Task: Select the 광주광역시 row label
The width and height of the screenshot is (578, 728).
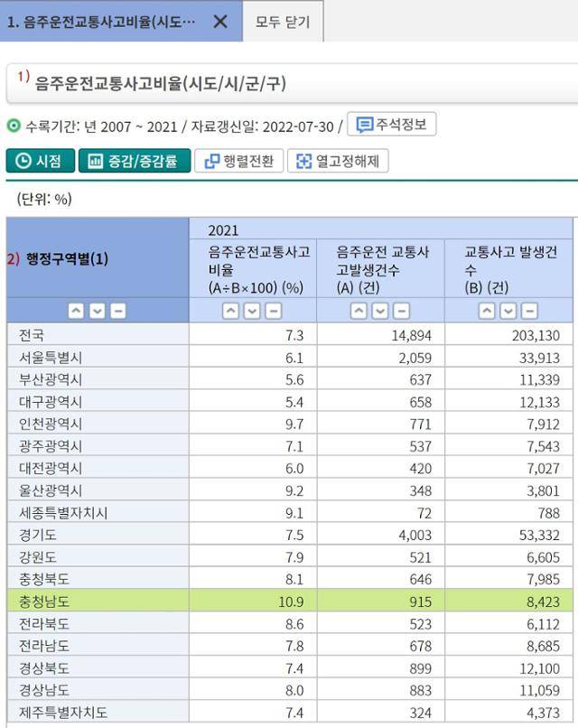Action: [x=51, y=446]
